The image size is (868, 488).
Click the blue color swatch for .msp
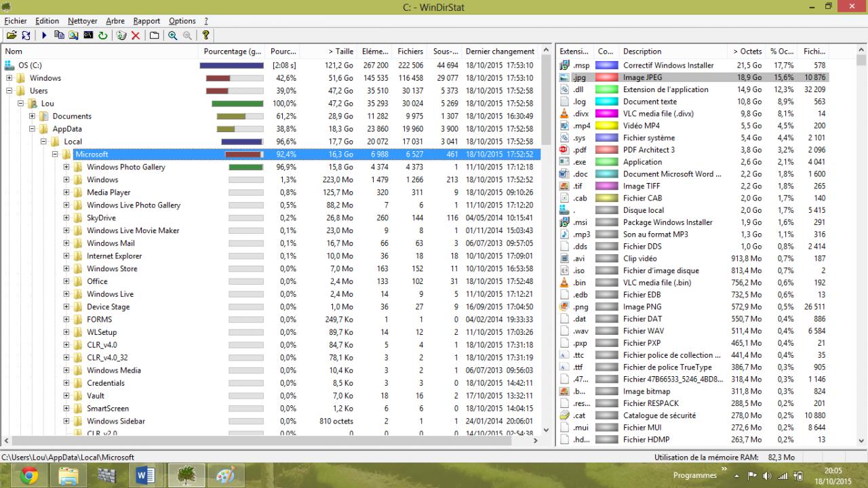click(x=607, y=66)
